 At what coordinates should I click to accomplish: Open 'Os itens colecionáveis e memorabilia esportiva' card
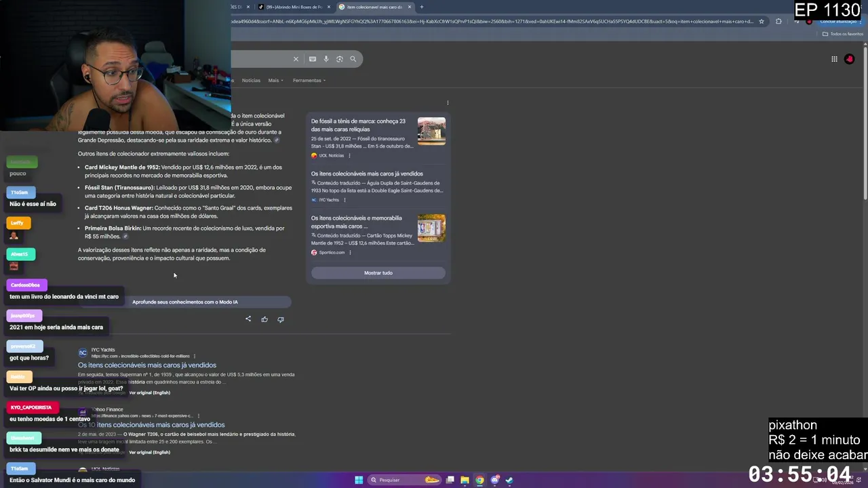coord(357,222)
